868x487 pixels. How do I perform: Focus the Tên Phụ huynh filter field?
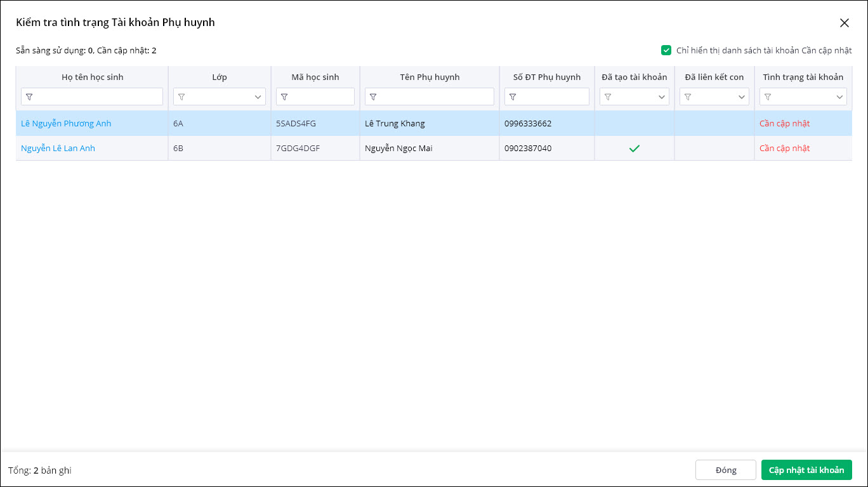point(436,97)
